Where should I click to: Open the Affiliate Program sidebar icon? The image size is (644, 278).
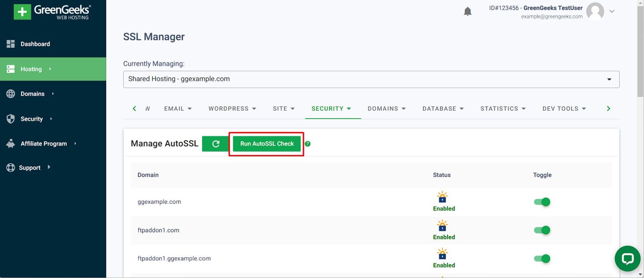[10, 143]
